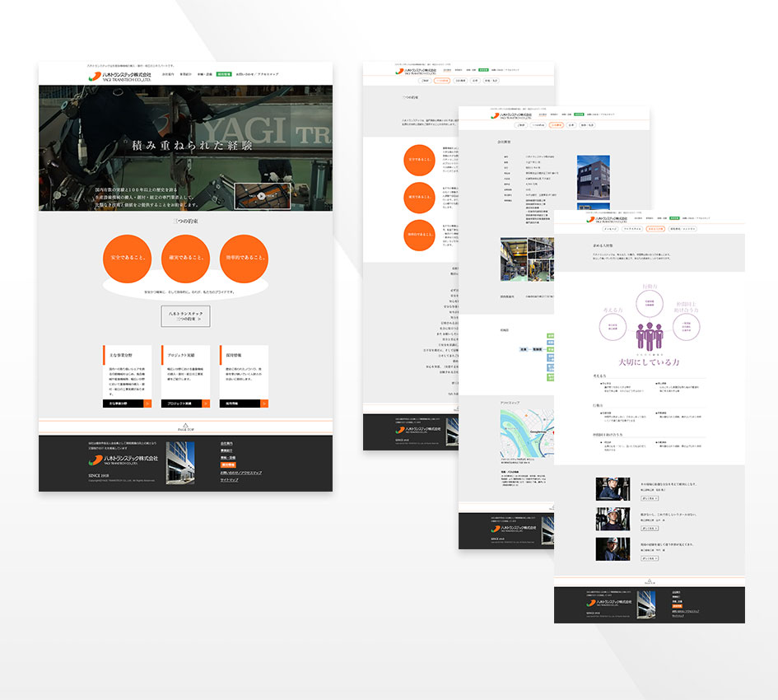This screenshot has width=778, height=700.
Task: Select the orange 効率的であること。 circle on homepage
Action: pos(244,259)
